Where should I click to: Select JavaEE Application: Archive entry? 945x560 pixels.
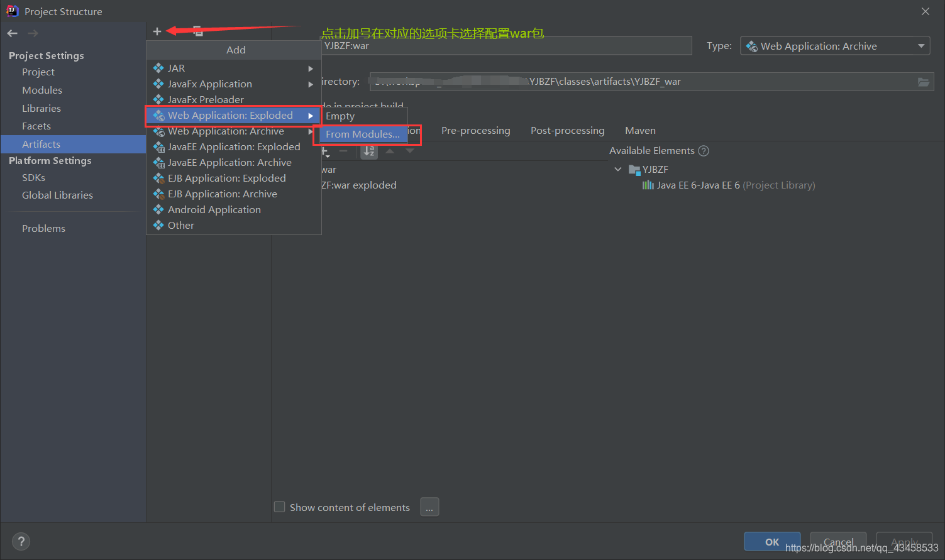pos(233,163)
